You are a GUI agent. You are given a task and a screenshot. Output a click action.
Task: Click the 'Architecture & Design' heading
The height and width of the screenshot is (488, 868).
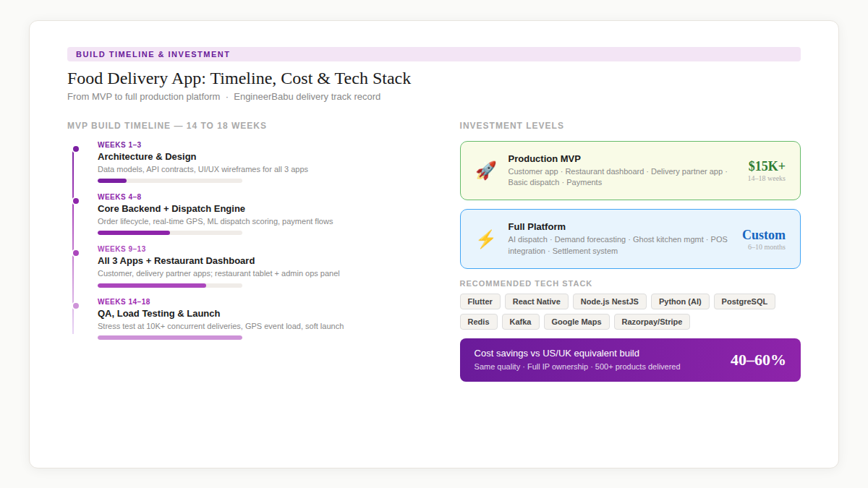(x=147, y=157)
